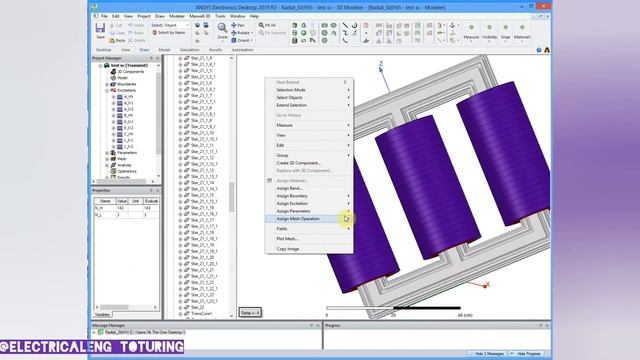The width and height of the screenshot is (640, 360).
Task: Click the Time = -1 indicator box
Action: point(250,313)
